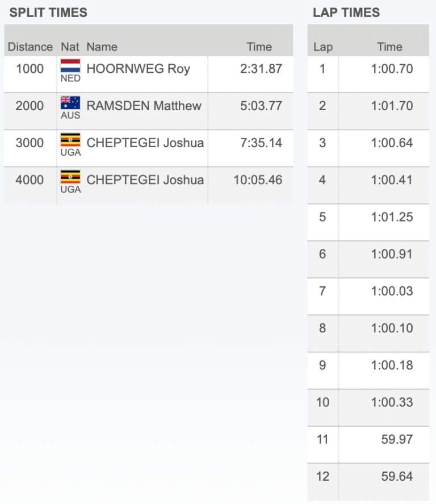Select CHEPTEGEI Joshua at 4000 split
The height and width of the screenshot is (504, 436).
[145, 180]
